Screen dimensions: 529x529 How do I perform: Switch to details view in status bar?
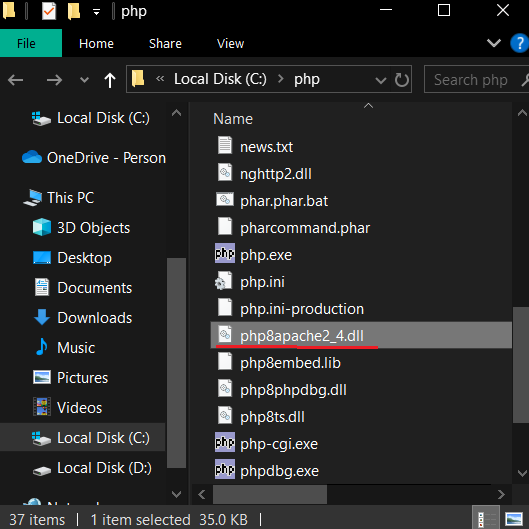point(485,519)
